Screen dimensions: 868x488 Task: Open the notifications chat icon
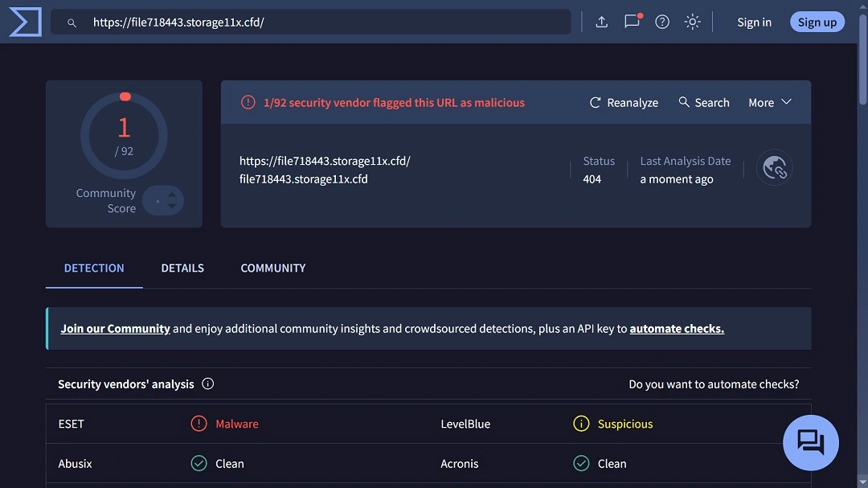[633, 22]
